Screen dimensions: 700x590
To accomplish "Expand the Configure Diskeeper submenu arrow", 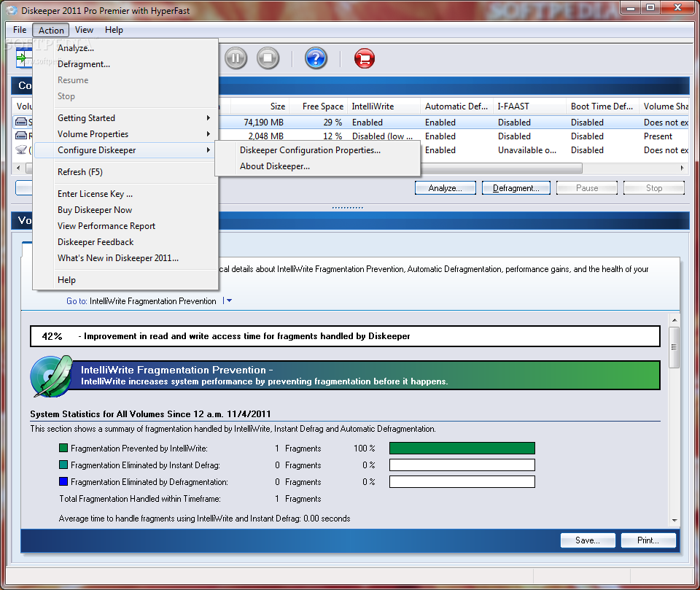I will 208,150.
